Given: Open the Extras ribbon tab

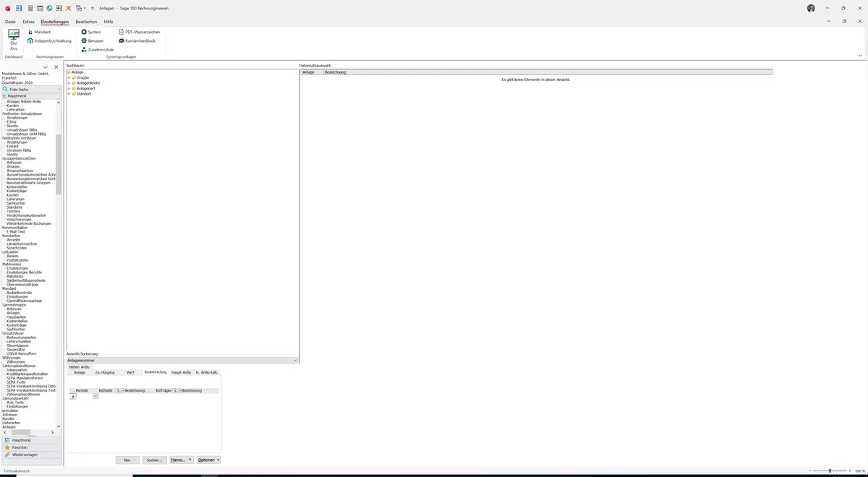Looking at the screenshot, I should [28, 22].
